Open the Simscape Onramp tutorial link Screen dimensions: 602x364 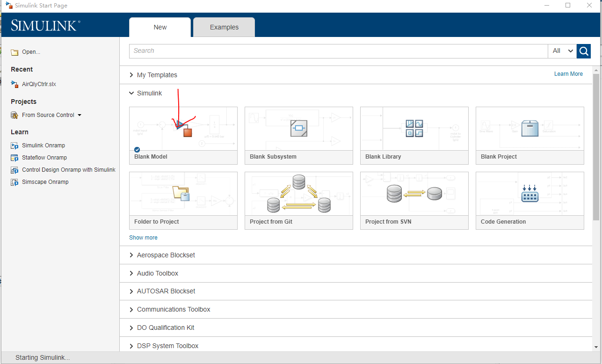click(x=45, y=182)
